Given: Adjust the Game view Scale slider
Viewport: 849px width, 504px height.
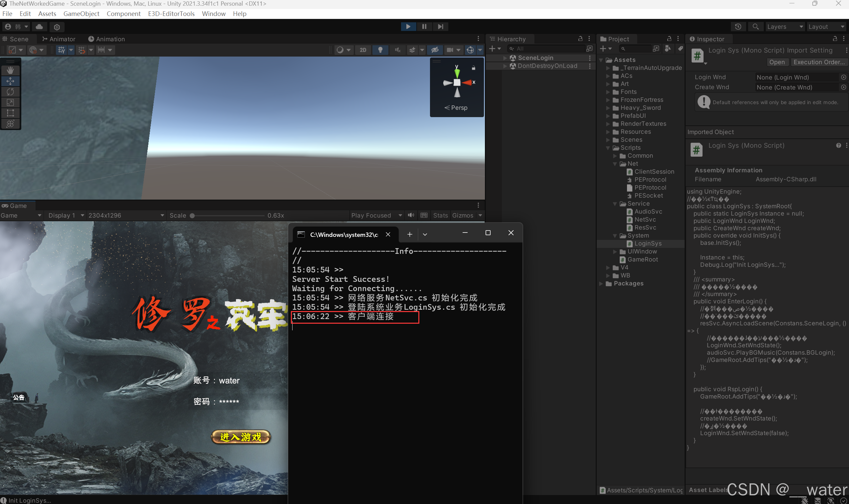Looking at the screenshot, I should 192,216.
